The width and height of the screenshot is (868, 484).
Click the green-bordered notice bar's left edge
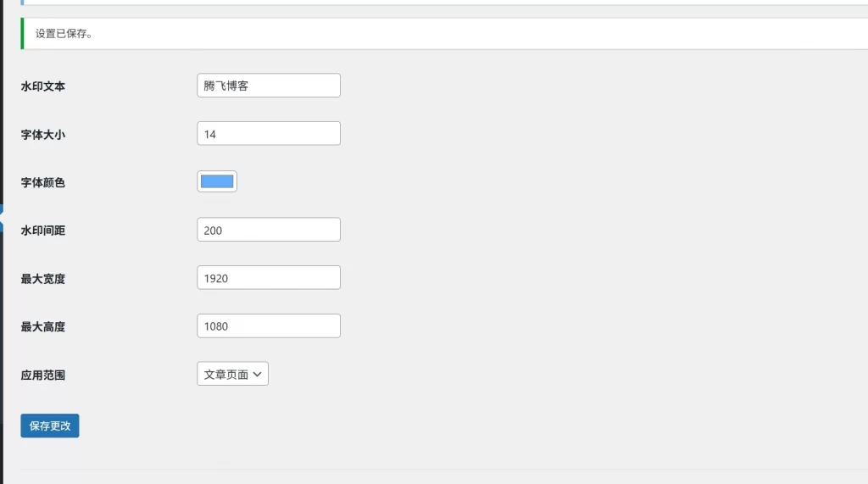click(23, 34)
